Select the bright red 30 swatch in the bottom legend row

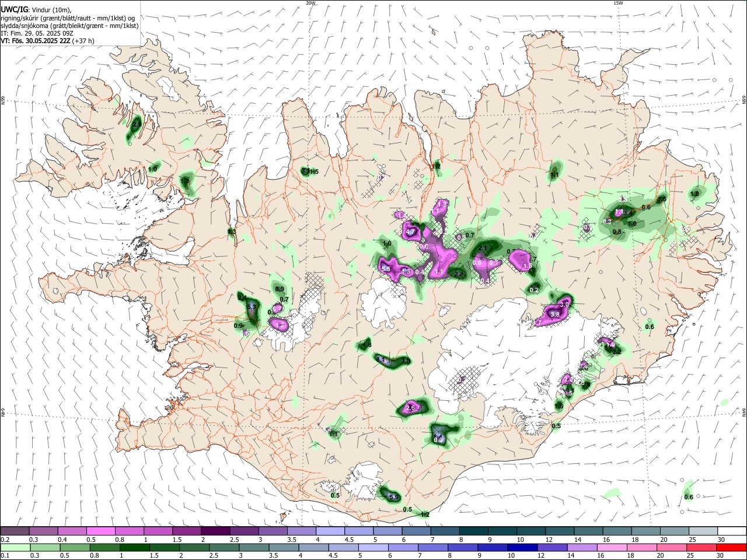(x=732, y=547)
